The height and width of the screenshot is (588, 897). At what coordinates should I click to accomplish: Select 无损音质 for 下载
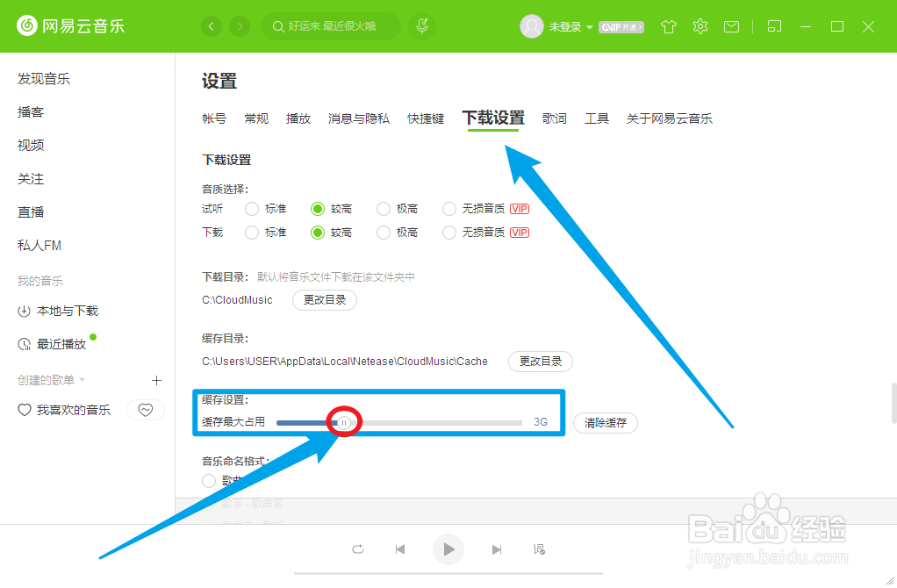[x=449, y=233]
